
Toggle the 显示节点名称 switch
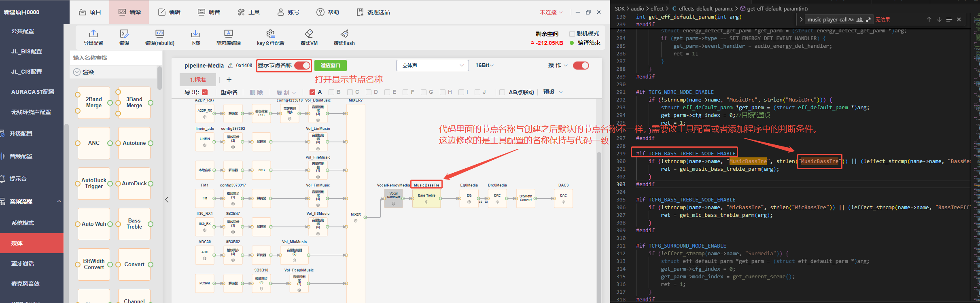click(x=302, y=66)
